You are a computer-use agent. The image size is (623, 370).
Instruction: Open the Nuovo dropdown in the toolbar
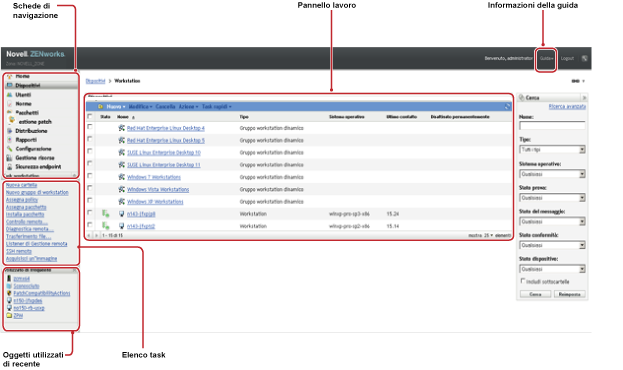[116, 107]
